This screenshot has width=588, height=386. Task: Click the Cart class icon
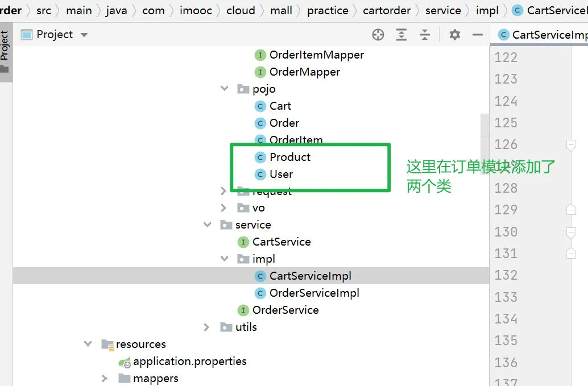click(260, 106)
